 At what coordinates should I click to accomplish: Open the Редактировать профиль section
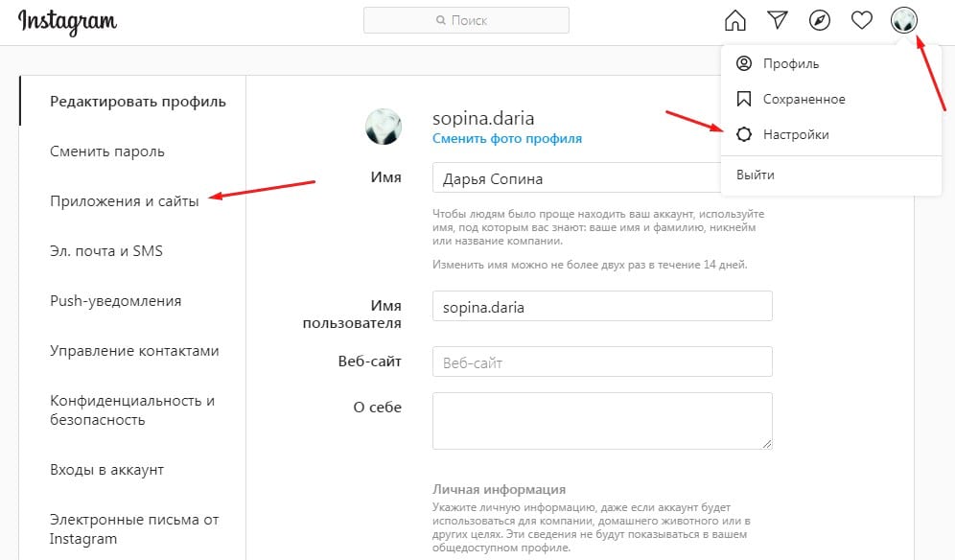(x=138, y=101)
